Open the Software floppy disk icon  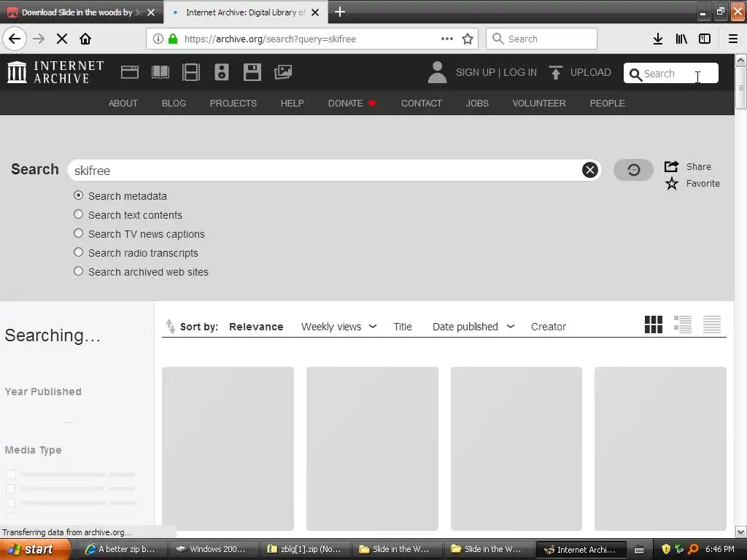pos(252,72)
